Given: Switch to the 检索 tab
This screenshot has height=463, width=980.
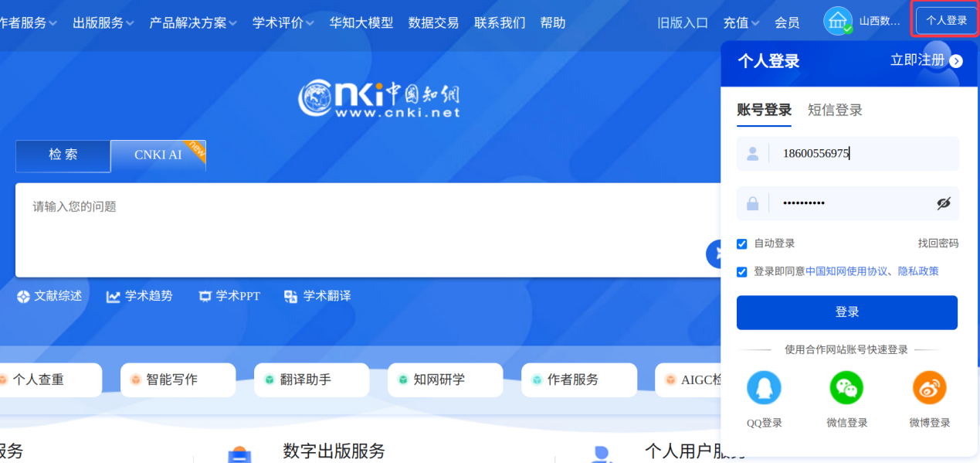Looking at the screenshot, I should (63, 155).
